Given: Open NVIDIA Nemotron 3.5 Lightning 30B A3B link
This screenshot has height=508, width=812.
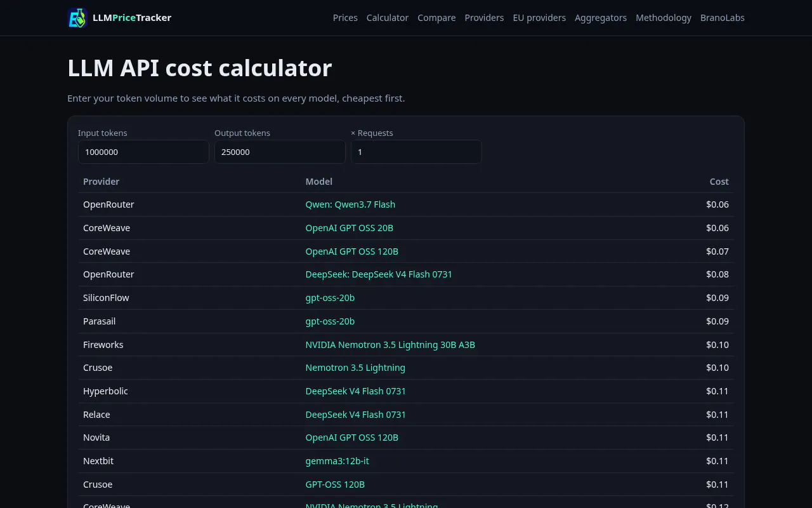Looking at the screenshot, I should point(390,345).
